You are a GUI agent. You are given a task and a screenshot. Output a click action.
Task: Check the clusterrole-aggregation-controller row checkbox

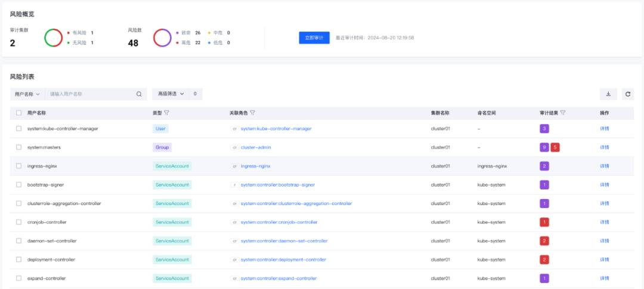click(19, 204)
